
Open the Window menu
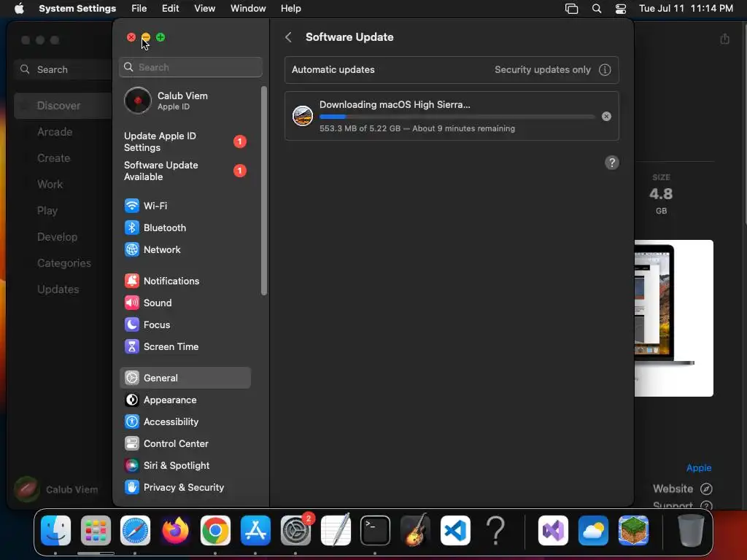(248, 9)
